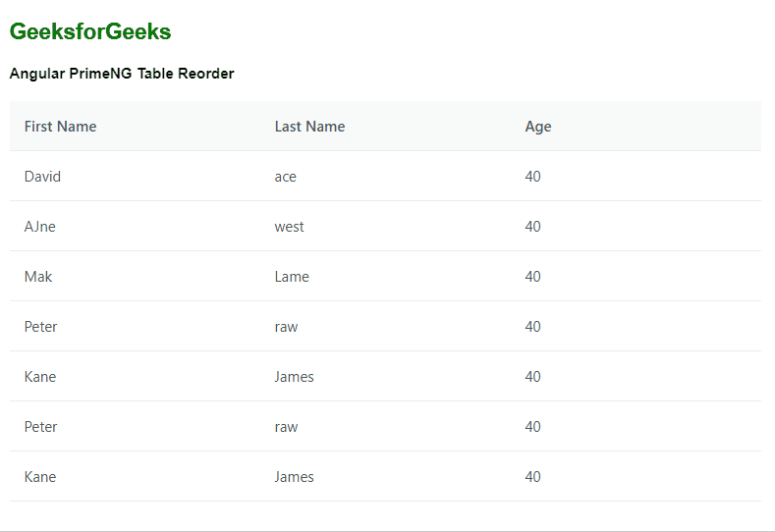Click the age 40 in David's row
775x532 pixels.
point(532,177)
